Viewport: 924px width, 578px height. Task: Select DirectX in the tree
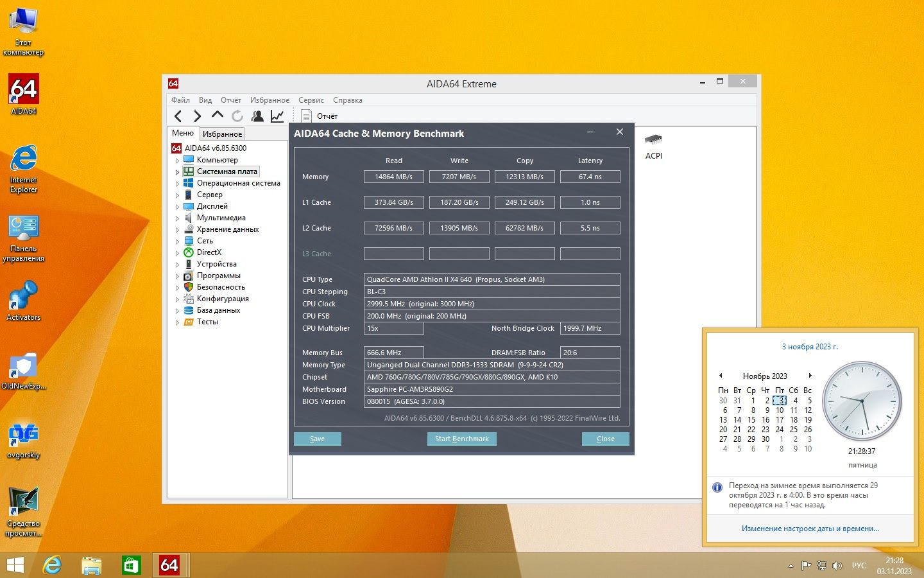(x=209, y=252)
